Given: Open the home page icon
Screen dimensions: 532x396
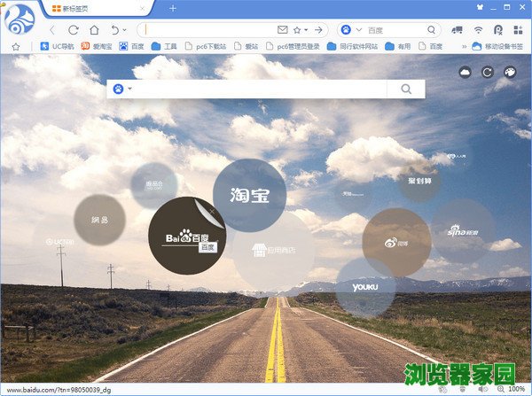Looking at the screenshot, I should 94,30.
